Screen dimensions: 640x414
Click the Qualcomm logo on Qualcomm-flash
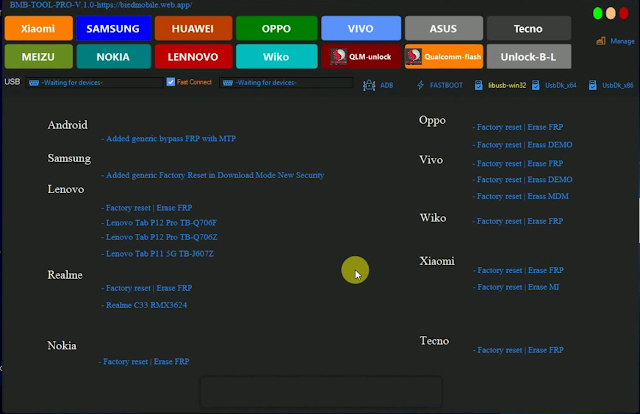[x=413, y=56]
